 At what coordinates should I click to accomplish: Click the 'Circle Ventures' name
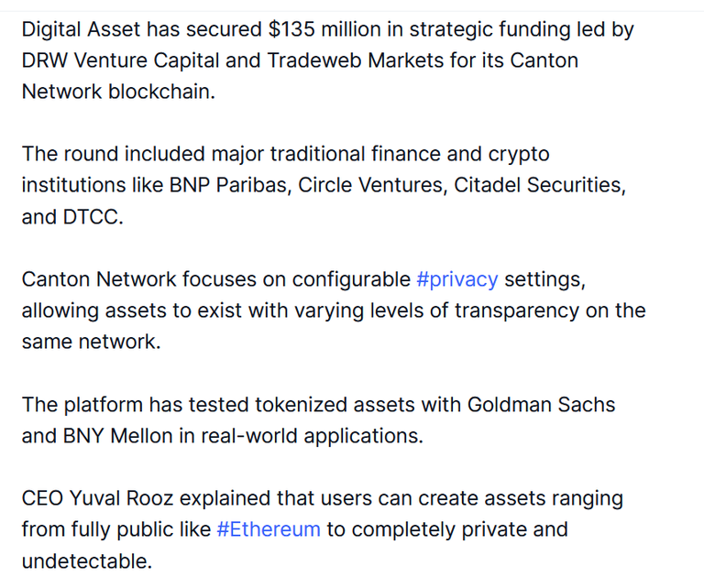point(370,185)
